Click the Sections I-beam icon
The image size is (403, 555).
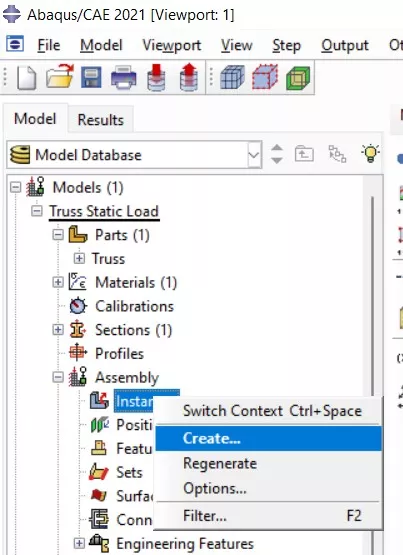tap(78, 330)
